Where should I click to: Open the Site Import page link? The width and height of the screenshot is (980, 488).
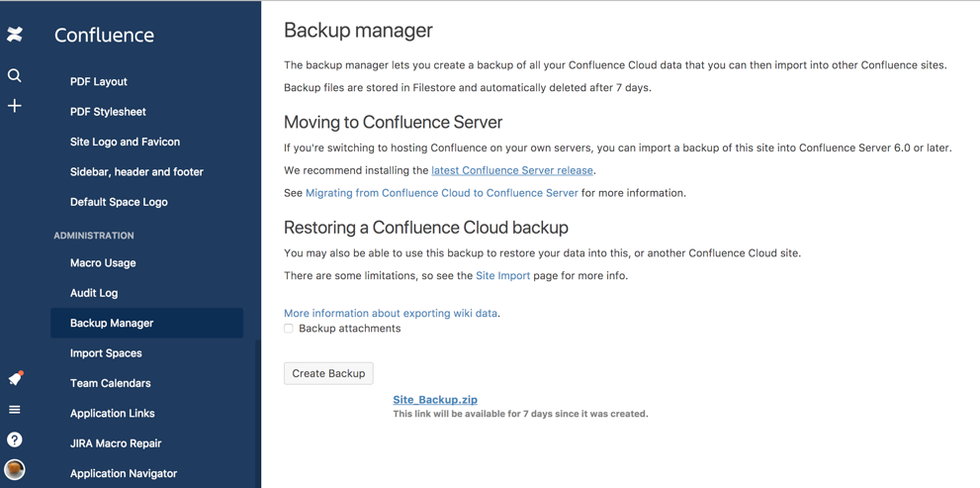click(502, 276)
